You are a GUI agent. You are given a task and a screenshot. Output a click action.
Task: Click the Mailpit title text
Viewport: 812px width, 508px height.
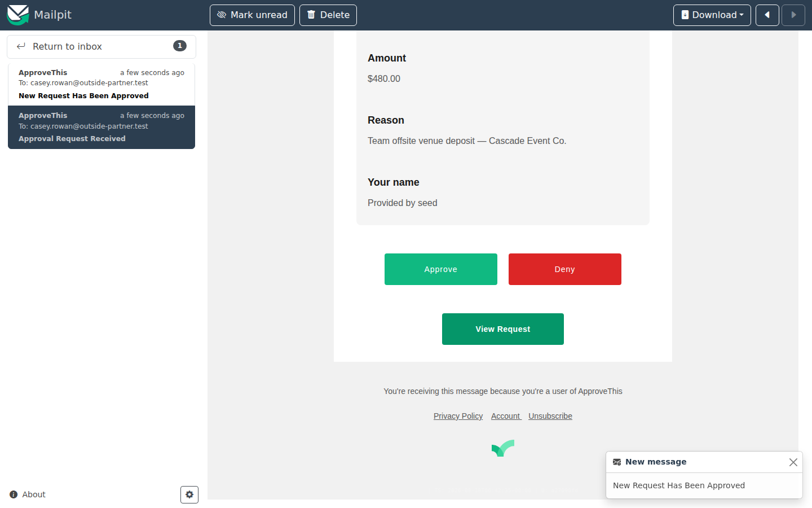52,15
